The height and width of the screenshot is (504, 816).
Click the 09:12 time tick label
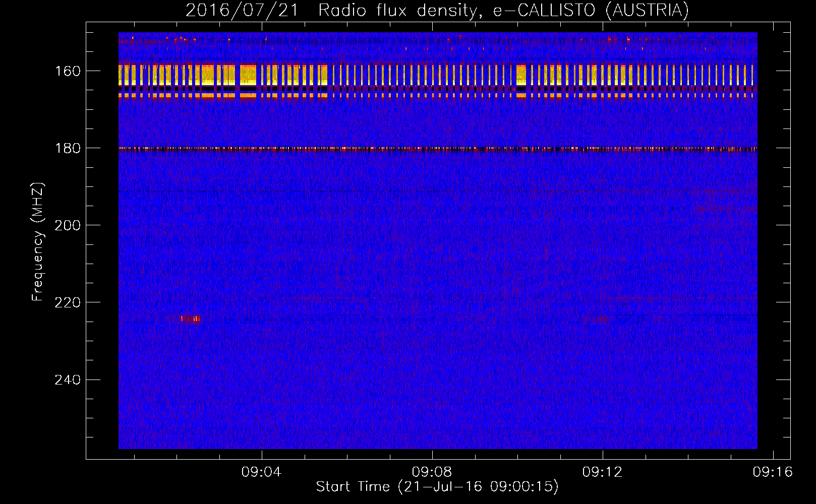coord(602,472)
